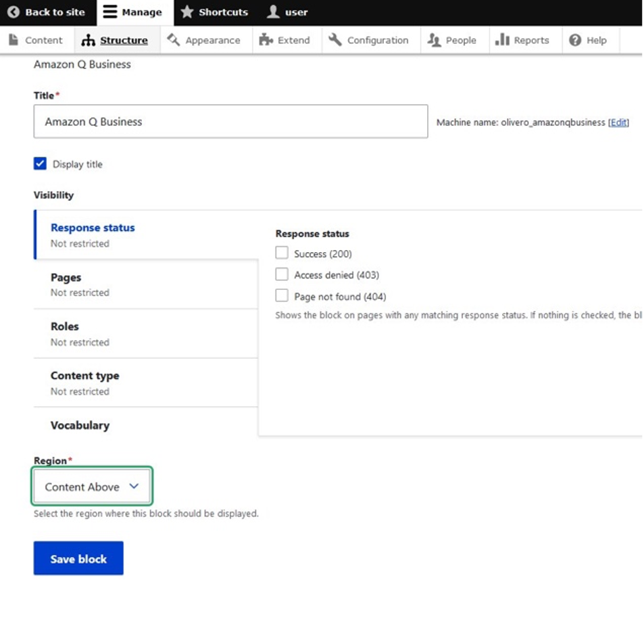Click the Appearance paintbrush icon
Viewport: 644px width, 644px height.
pos(173,40)
